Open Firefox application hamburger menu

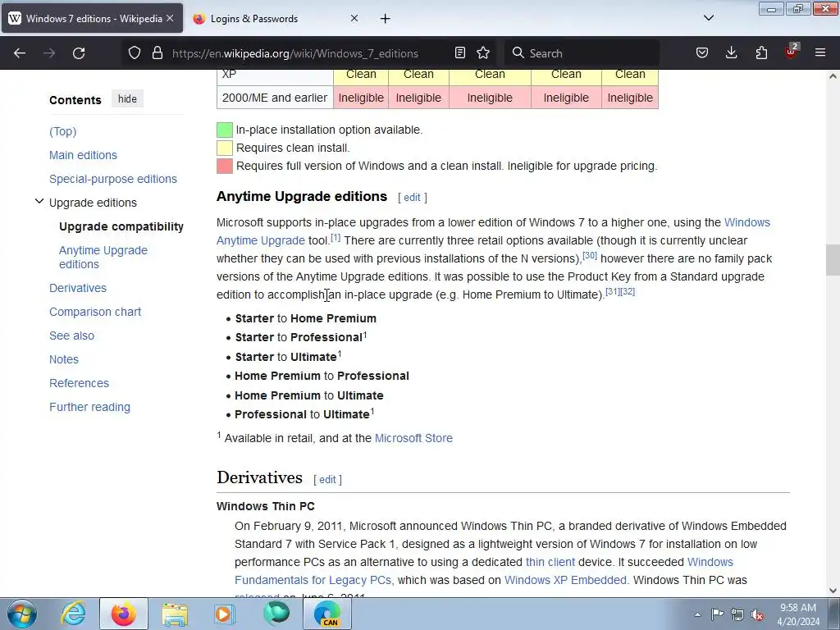click(820, 53)
